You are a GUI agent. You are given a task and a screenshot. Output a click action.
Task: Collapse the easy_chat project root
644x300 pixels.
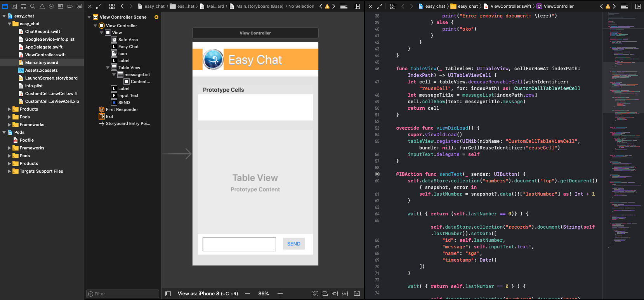click(x=4, y=16)
